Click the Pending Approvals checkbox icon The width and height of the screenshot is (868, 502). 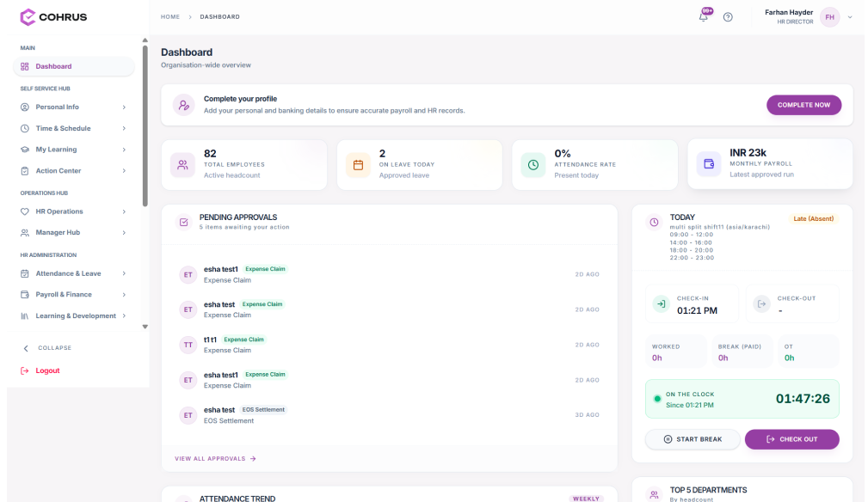pyautogui.click(x=183, y=223)
